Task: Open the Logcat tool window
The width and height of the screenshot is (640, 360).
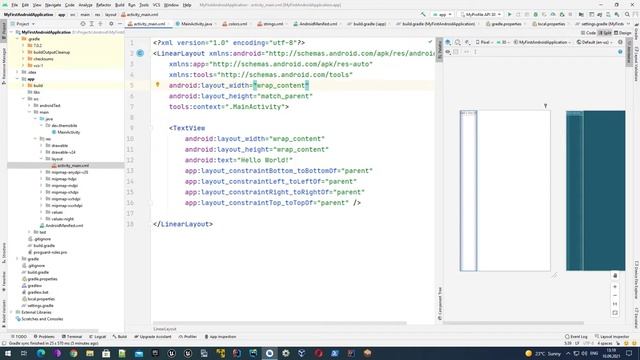Action: (x=97, y=337)
